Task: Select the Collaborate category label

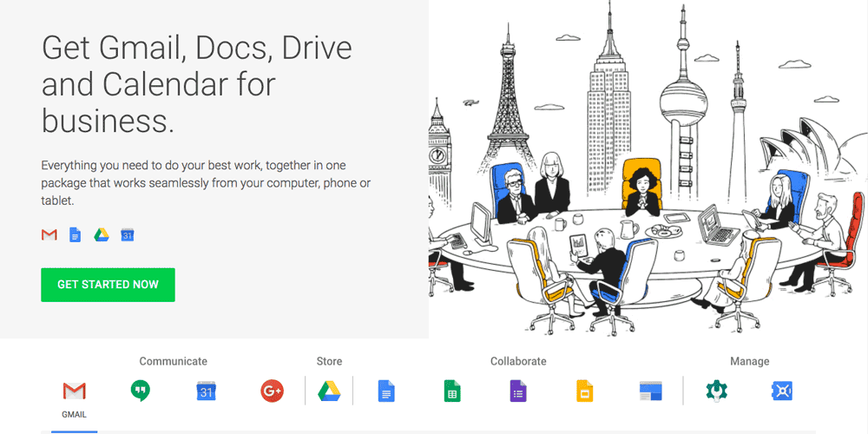Action: (x=518, y=361)
